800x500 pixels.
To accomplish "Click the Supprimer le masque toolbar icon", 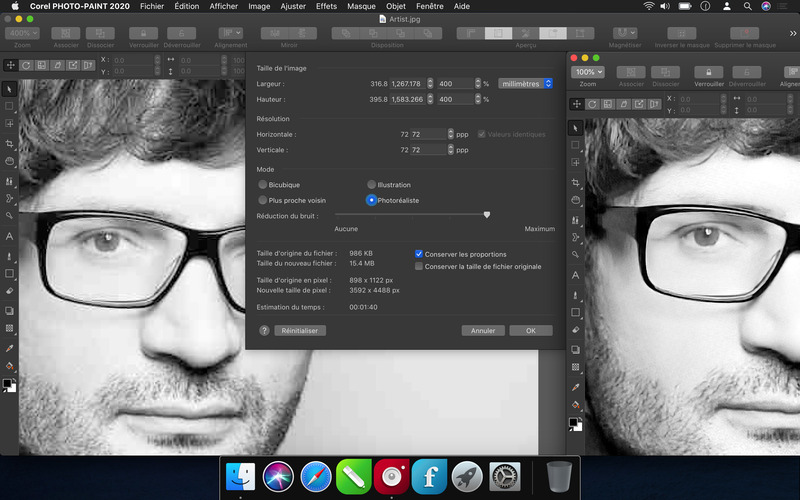I will pyautogui.click(x=744, y=33).
